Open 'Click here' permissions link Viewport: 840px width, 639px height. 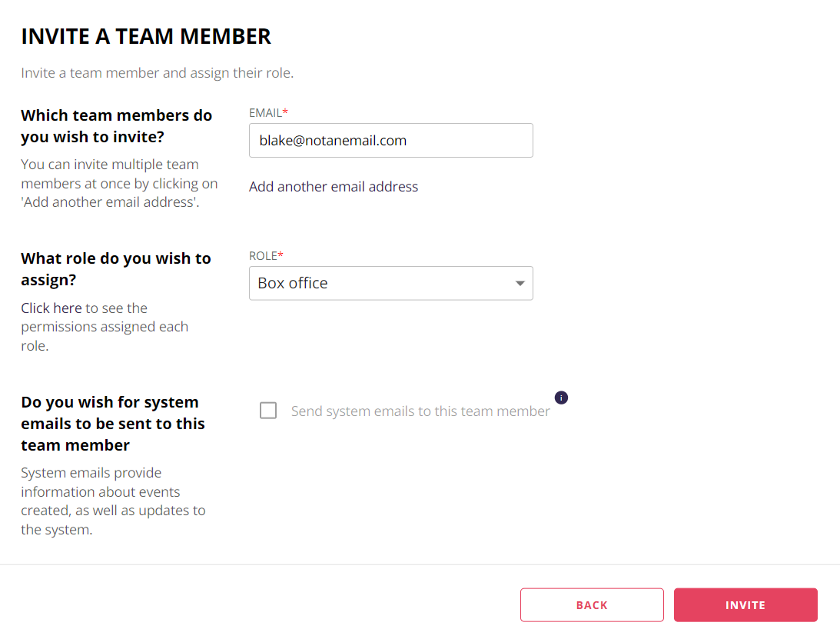(x=51, y=308)
